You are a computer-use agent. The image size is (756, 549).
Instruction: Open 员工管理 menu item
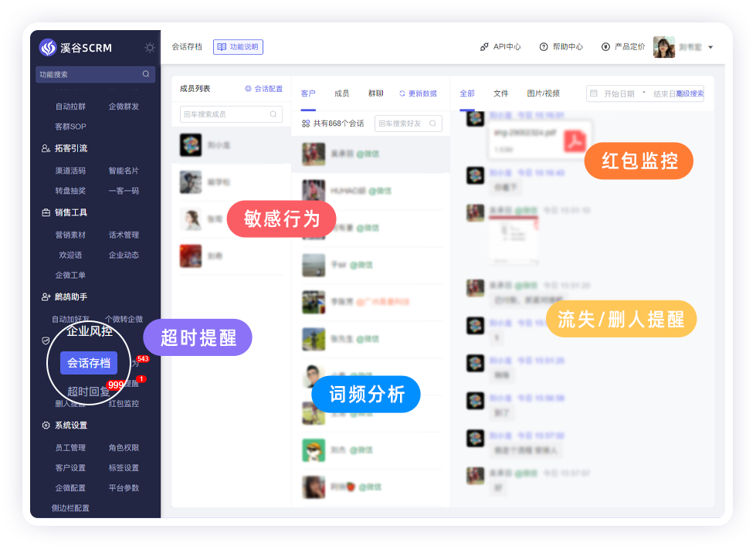[70, 447]
